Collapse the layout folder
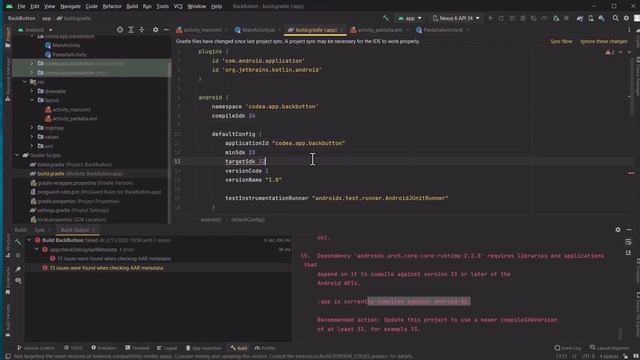 click(x=32, y=100)
